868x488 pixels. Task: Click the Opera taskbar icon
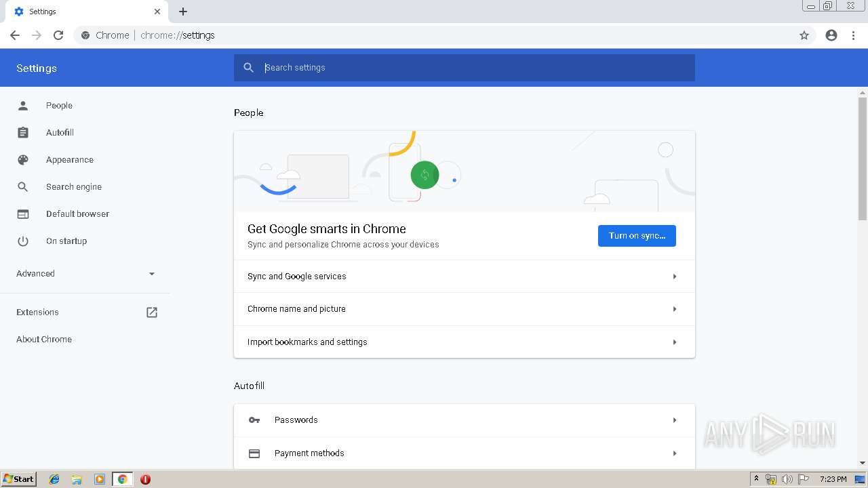145,479
